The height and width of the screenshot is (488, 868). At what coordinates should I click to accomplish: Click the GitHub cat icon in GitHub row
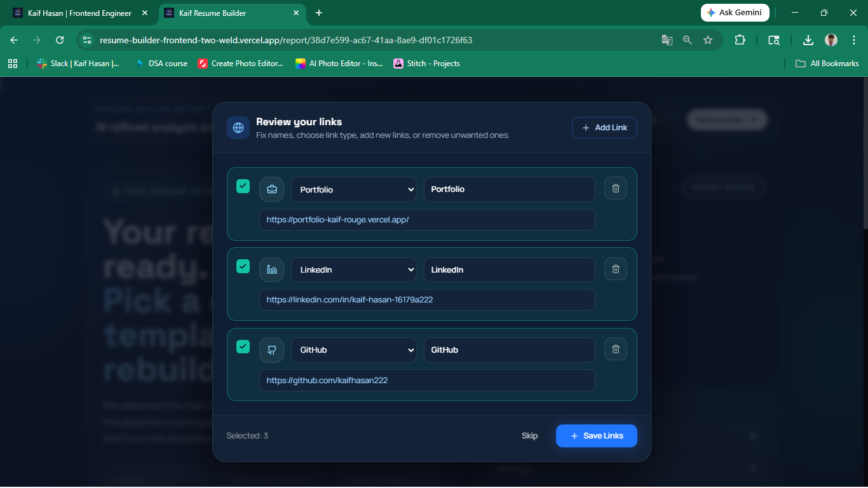coord(272,350)
